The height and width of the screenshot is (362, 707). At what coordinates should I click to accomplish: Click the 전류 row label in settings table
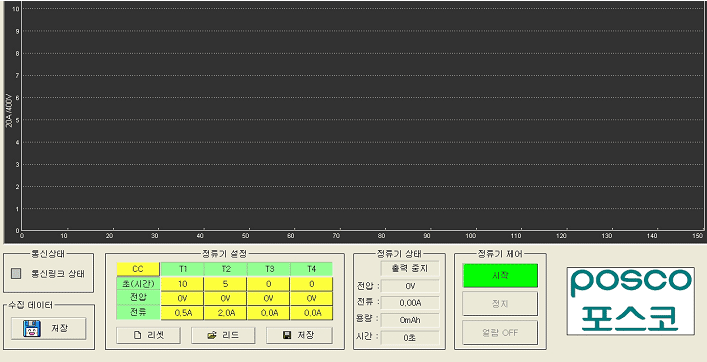coord(138,312)
